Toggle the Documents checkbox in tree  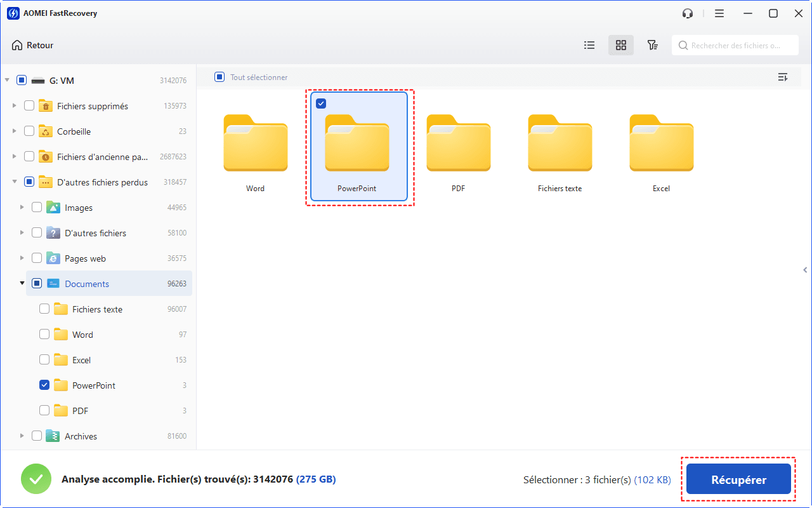point(37,284)
